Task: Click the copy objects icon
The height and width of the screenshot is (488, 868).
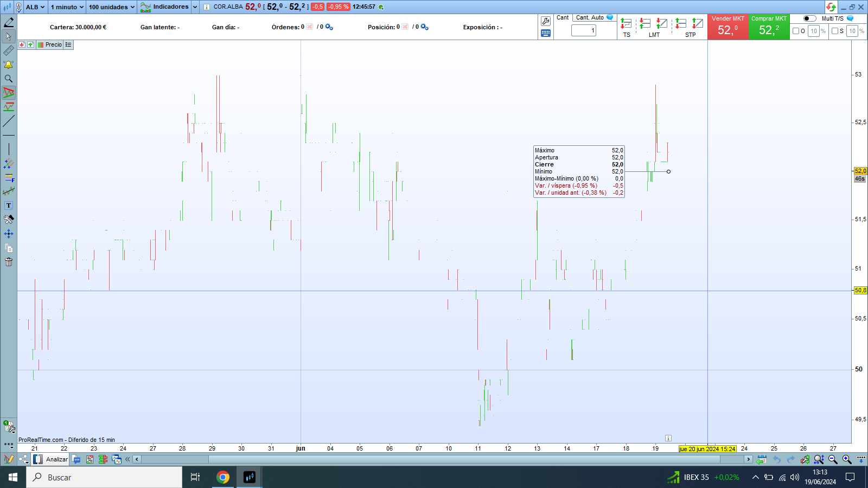Action: [x=9, y=248]
